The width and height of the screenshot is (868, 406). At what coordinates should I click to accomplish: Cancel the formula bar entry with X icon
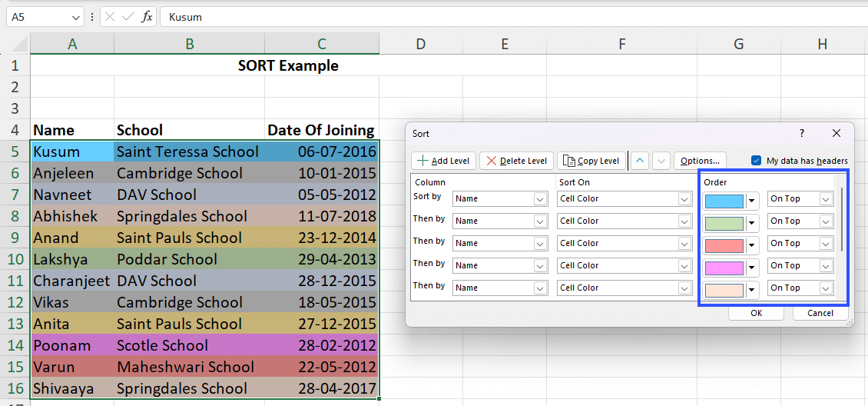point(110,17)
